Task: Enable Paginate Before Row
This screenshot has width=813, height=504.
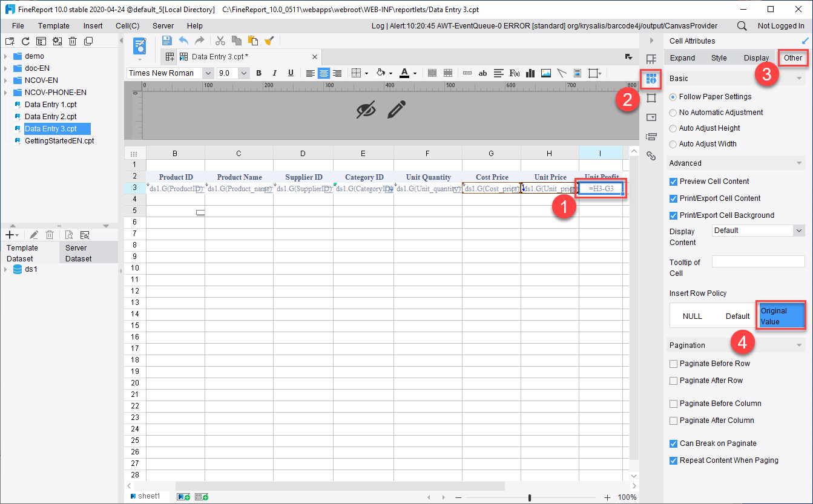Action: (673, 363)
